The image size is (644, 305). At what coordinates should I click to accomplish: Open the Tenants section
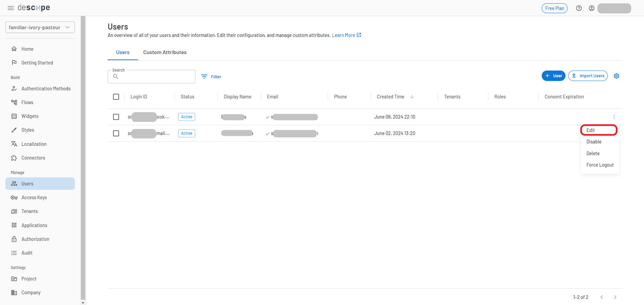(29, 211)
